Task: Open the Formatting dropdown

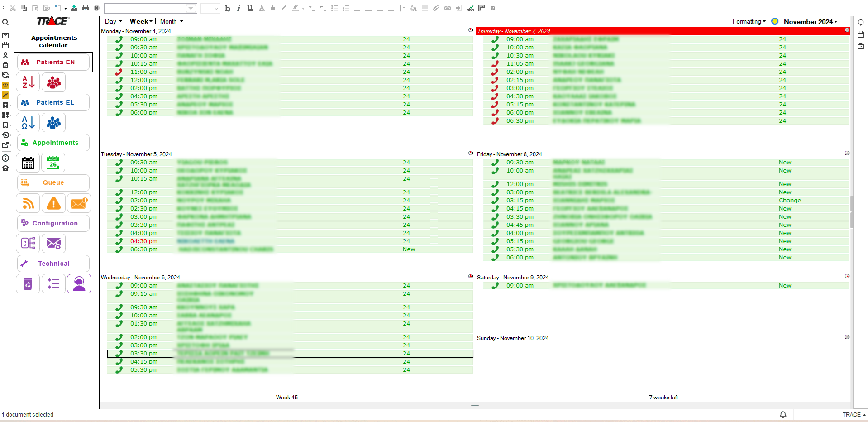Action: (x=749, y=21)
